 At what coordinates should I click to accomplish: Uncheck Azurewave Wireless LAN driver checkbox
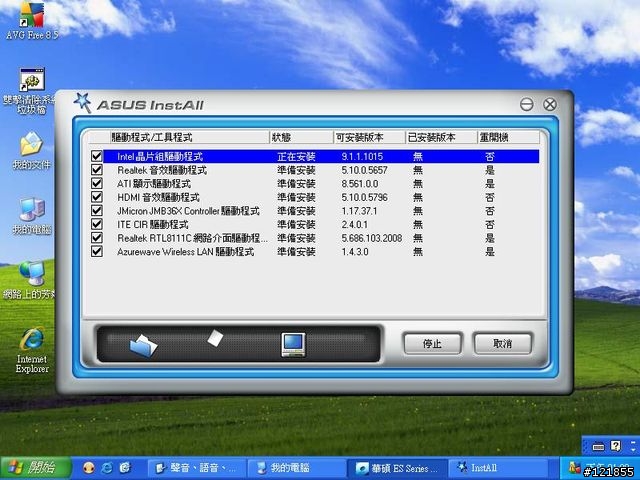point(97,251)
